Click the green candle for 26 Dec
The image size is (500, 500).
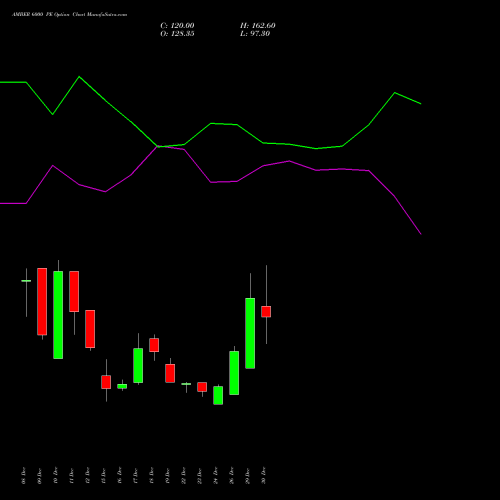tap(234, 373)
